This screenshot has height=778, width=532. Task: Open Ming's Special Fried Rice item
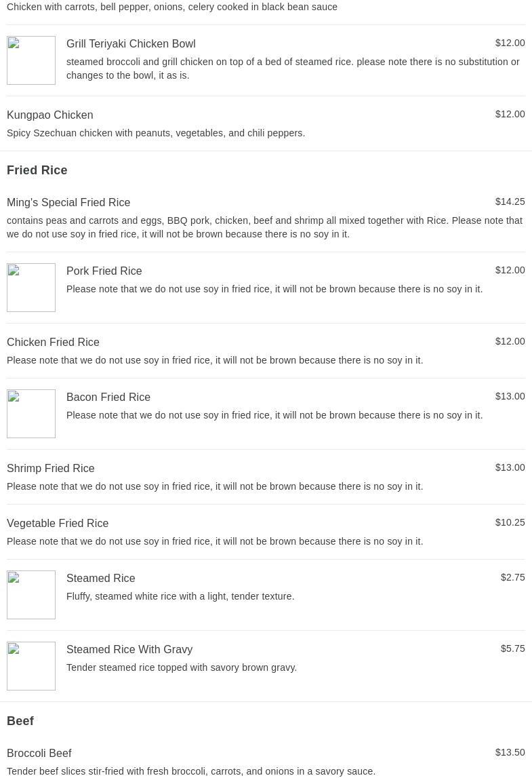[x=266, y=218]
